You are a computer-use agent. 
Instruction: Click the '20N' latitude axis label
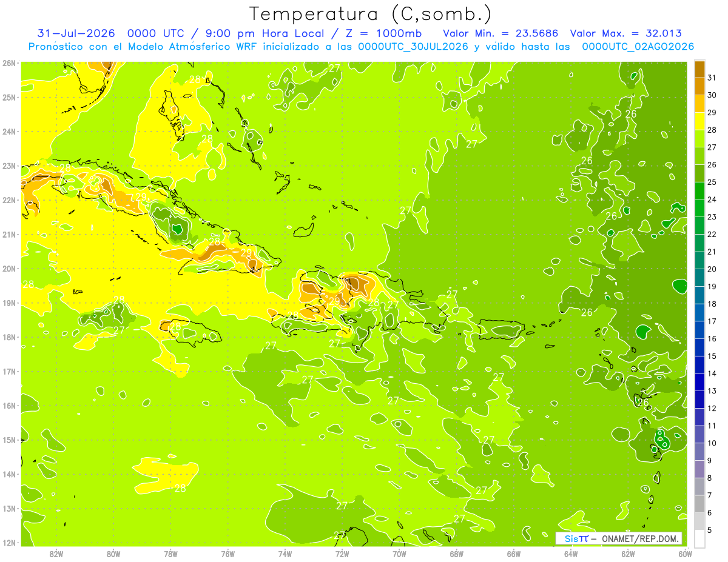pyautogui.click(x=8, y=269)
